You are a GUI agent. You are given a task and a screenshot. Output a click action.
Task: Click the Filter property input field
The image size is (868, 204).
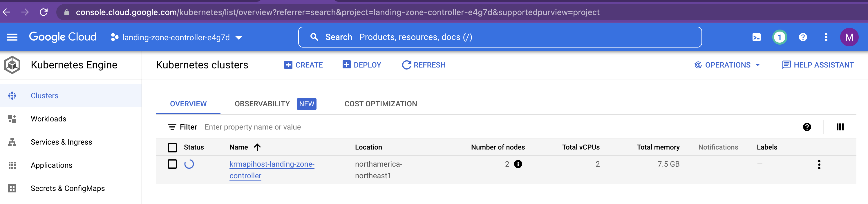(x=303, y=127)
